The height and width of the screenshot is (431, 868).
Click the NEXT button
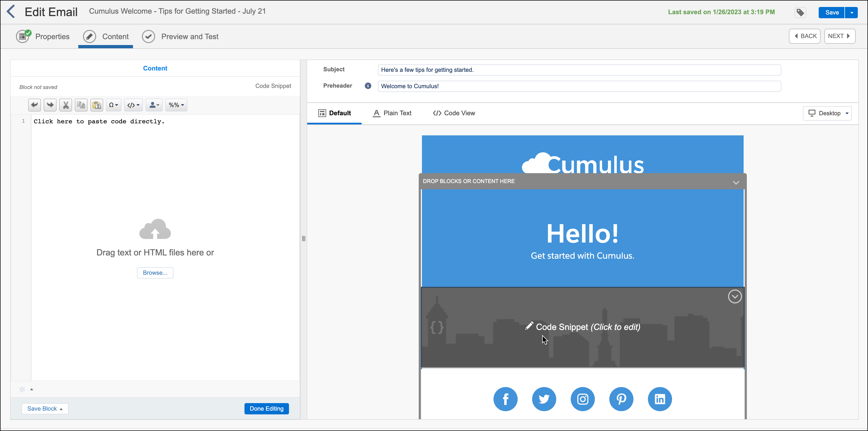point(839,36)
